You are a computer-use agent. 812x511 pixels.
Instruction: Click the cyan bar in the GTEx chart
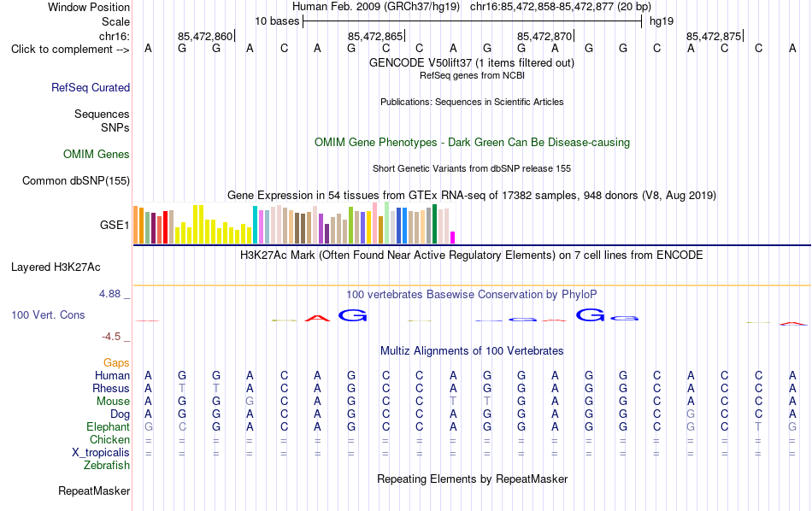[x=255, y=225]
